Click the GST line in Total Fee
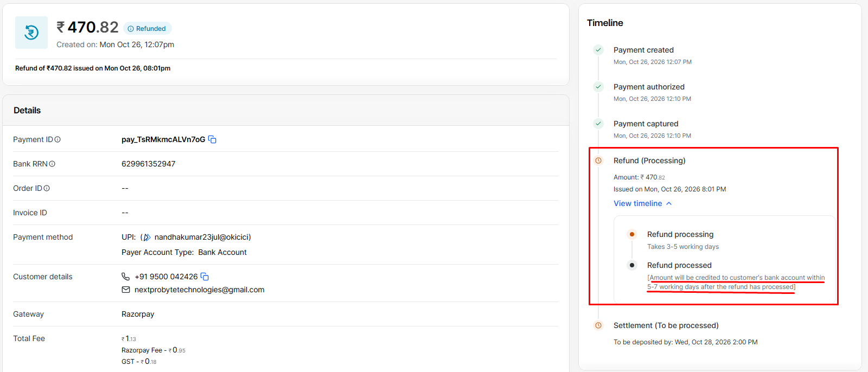Image resolution: width=868 pixels, height=372 pixels. click(139, 362)
